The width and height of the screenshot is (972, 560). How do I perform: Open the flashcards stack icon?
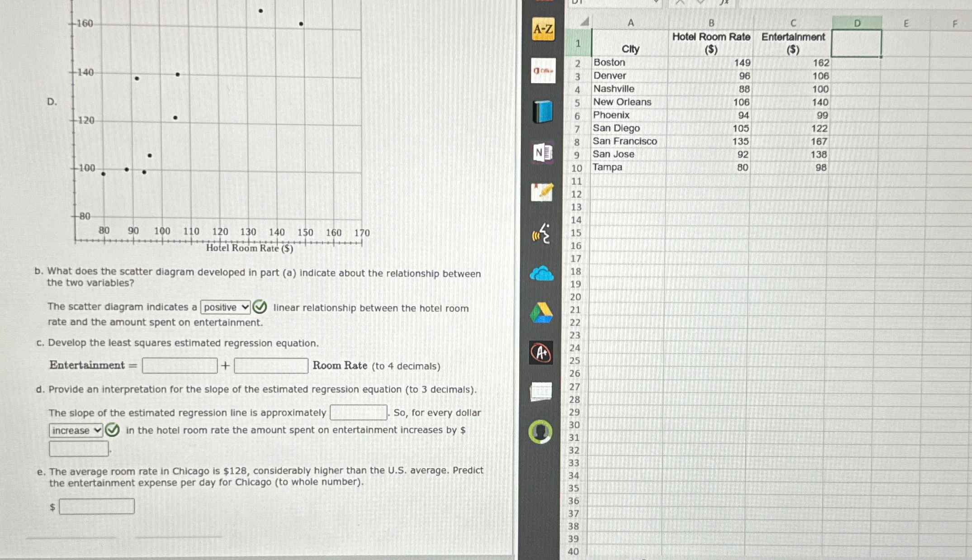click(x=541, y=392)
